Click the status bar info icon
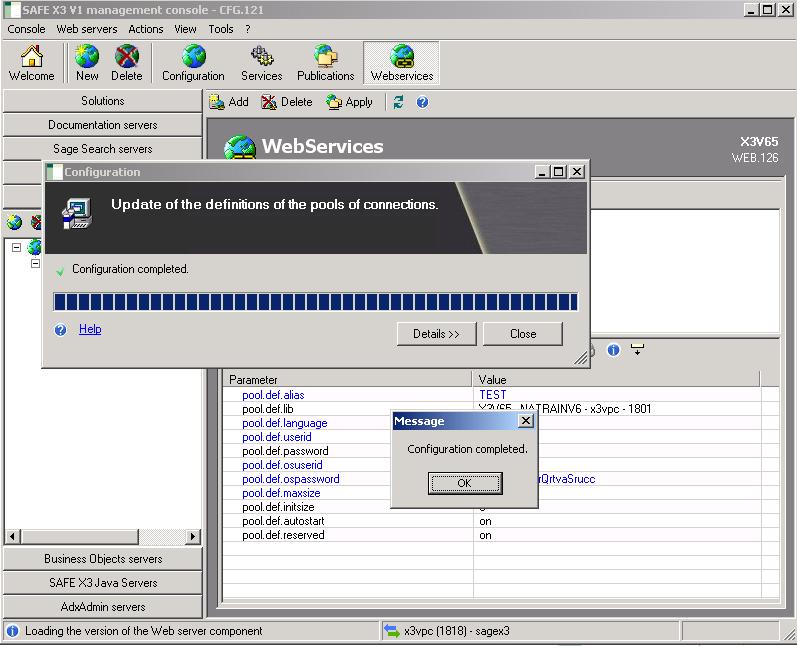The width and height of the screenshot is (797, 646). 12,631
